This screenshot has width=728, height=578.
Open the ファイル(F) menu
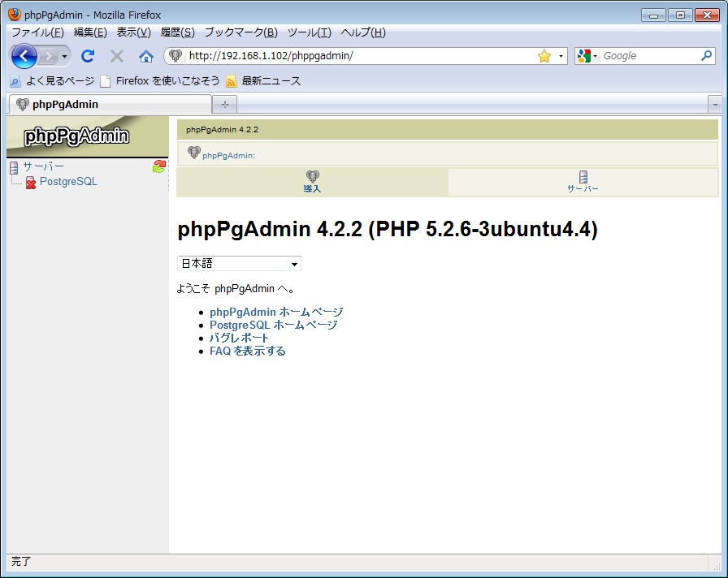click(x=37, y=32)
